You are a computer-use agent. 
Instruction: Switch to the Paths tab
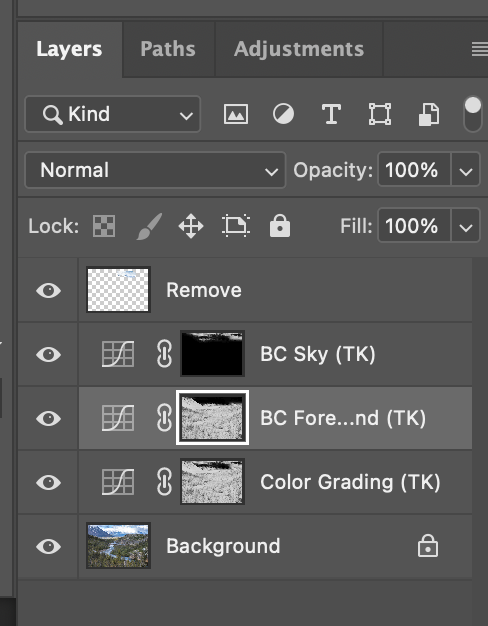click(168, 49)
